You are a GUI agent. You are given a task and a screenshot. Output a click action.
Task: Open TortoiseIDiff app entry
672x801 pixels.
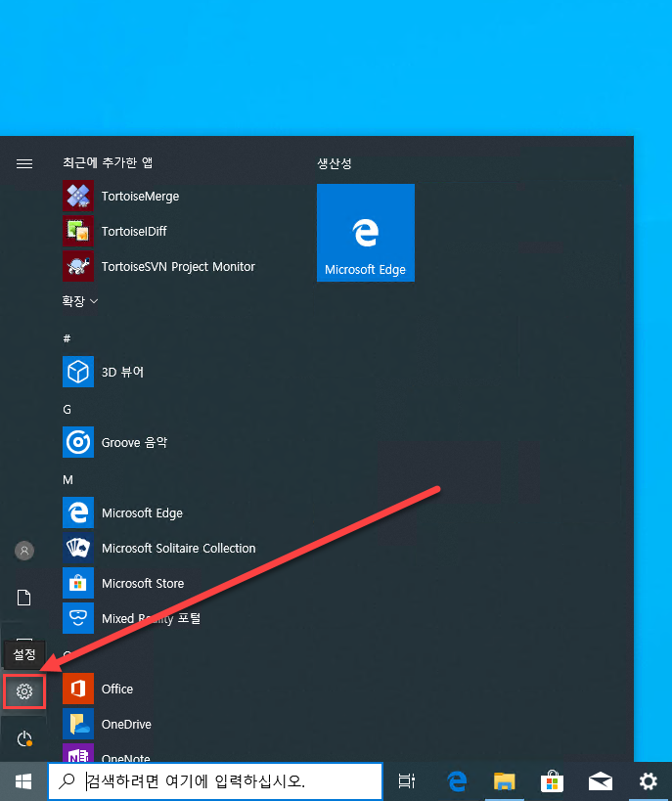tap(115, 231)
